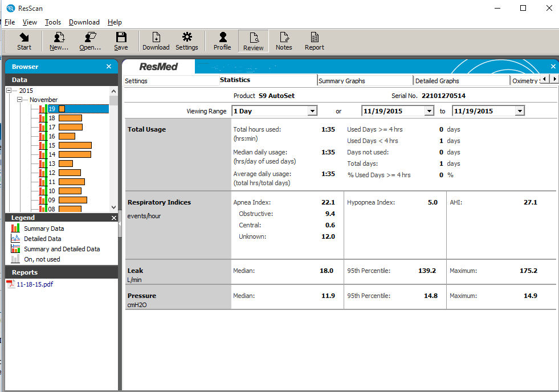Click the serial number 22101270514

443,96
